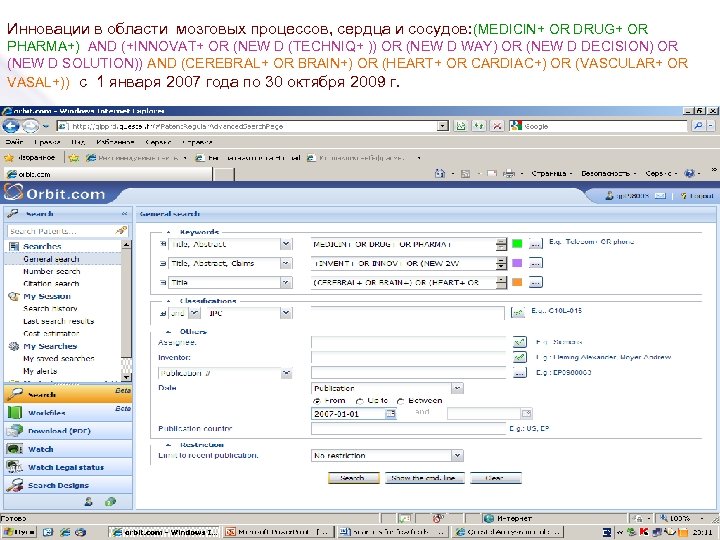Click the magnifier icon of Google search box

[x=698, y=126]
